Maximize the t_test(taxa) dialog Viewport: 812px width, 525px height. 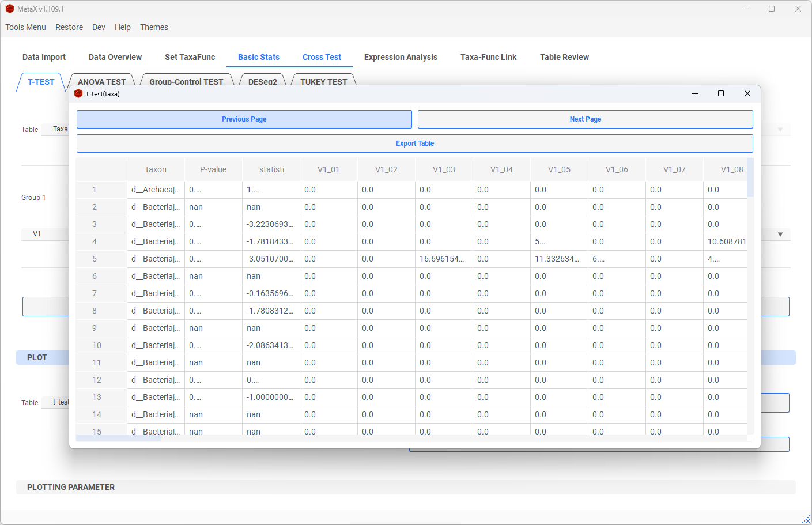click(x=721, y=93)
